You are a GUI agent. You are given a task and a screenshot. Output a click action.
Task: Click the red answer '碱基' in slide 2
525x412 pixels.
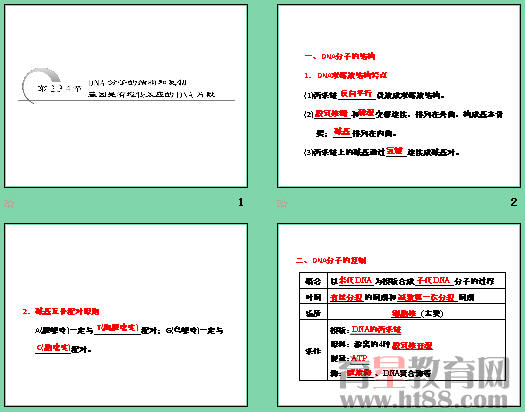(x=342, y=131)
